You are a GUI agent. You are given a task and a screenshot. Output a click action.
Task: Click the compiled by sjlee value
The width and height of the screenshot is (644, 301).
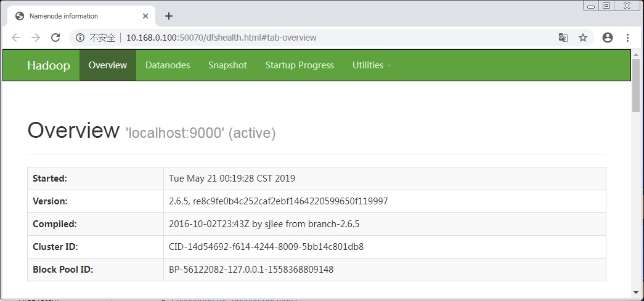tap(264, 224)
